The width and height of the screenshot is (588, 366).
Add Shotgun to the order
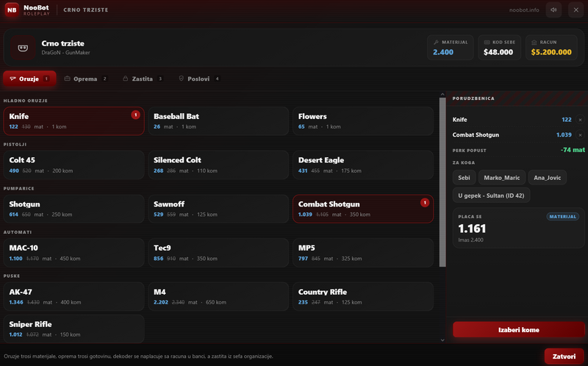74,209
